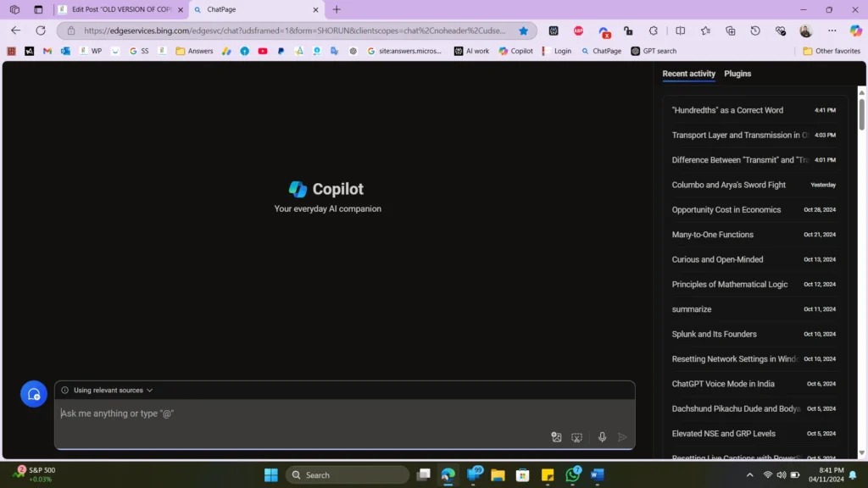
Task: Open the Login bookmark
Action: tap(557, 51)
